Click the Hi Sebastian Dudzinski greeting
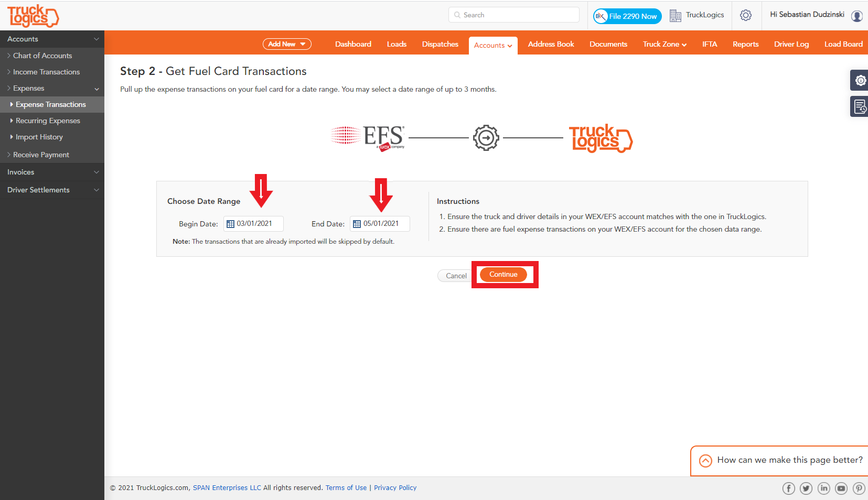Image resolution: width=868 pixels, height=500 pixels. tap(807, 15)
